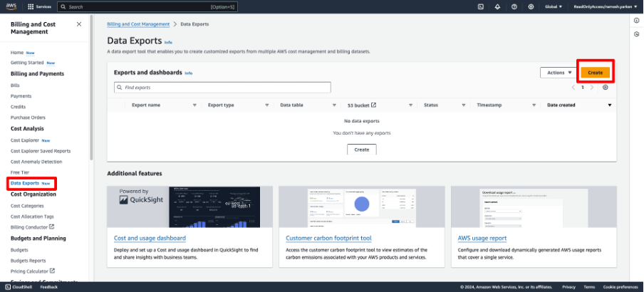644x292 pixels.
Task: Sort by S3 bucket column arrow
Action: 410,105
